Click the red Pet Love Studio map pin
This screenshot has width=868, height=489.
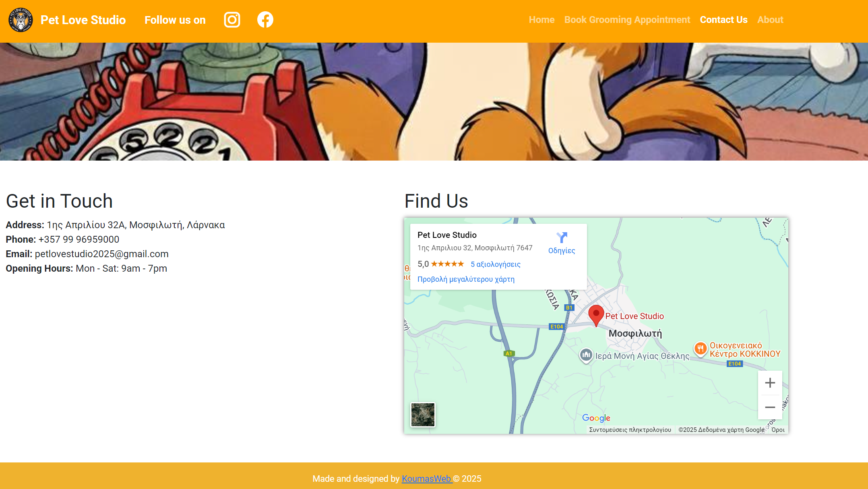coord(596,316)
